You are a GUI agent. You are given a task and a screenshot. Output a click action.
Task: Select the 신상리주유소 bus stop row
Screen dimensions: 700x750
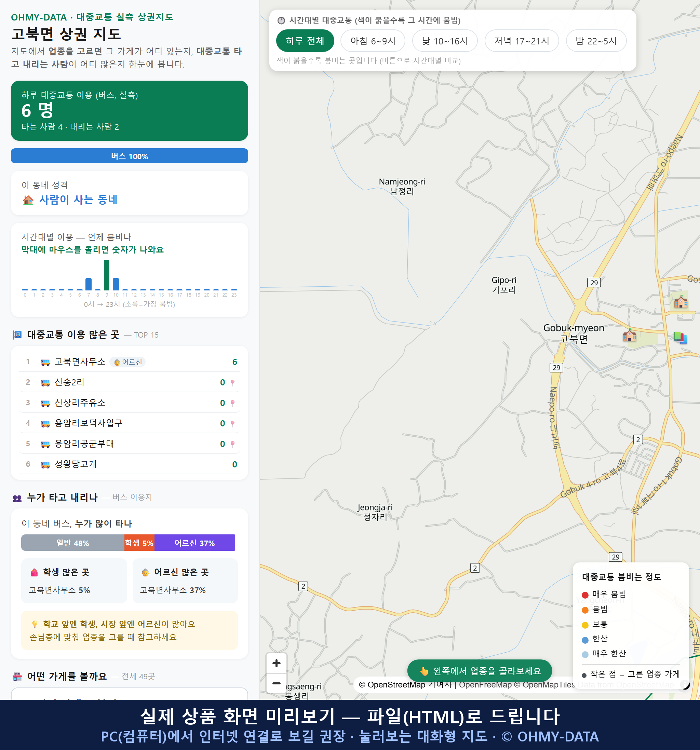(130, 403)
